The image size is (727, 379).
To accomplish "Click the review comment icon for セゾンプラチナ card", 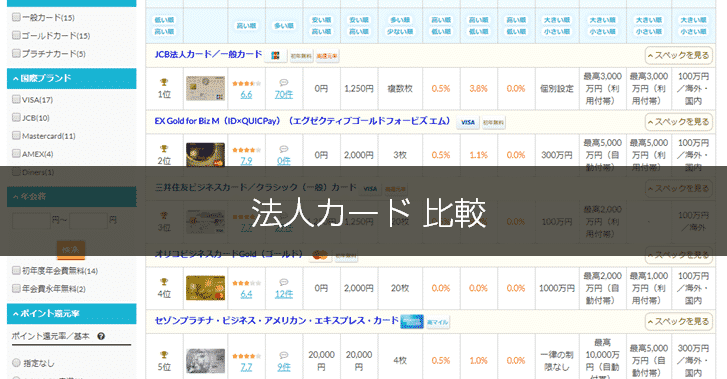I will 284,355.
